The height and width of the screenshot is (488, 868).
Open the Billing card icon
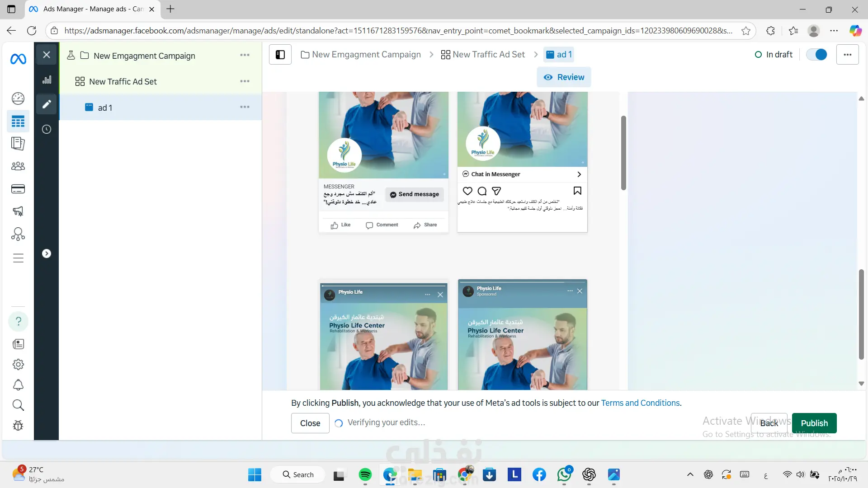click(x=18, y=189)
